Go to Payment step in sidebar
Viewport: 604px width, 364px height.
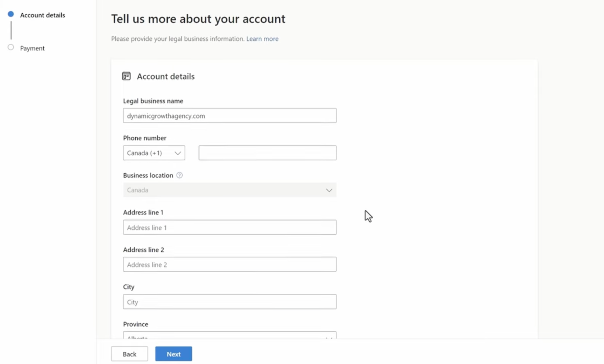click(32, 48)
